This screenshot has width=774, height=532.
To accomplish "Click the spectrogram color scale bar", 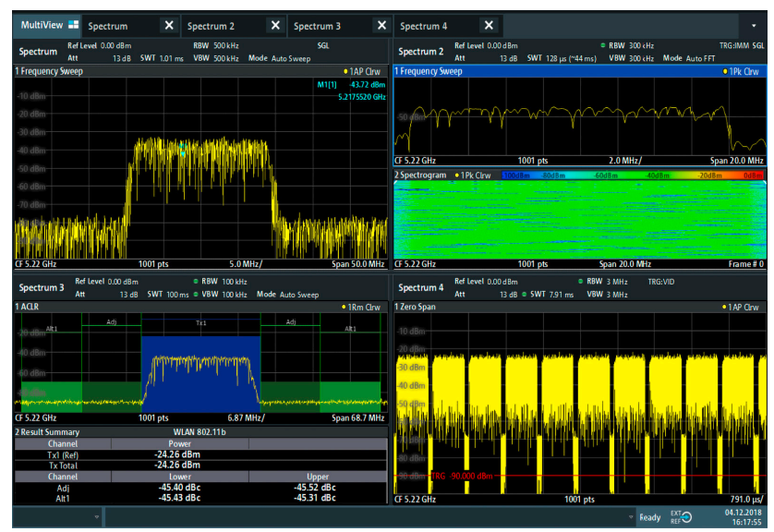I will 633,175.
